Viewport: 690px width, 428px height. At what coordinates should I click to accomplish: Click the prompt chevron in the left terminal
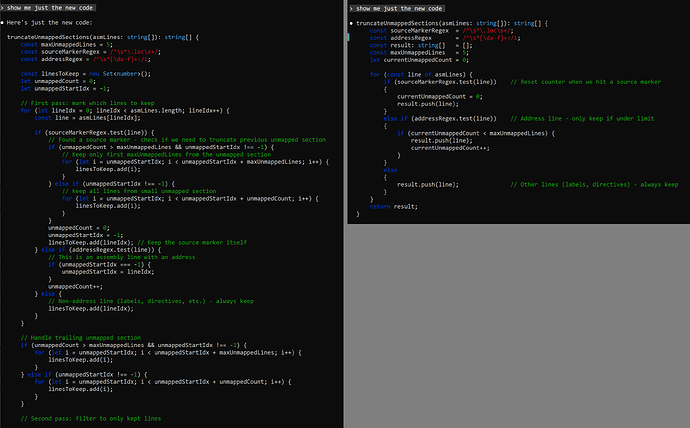(x=4, y=7)
